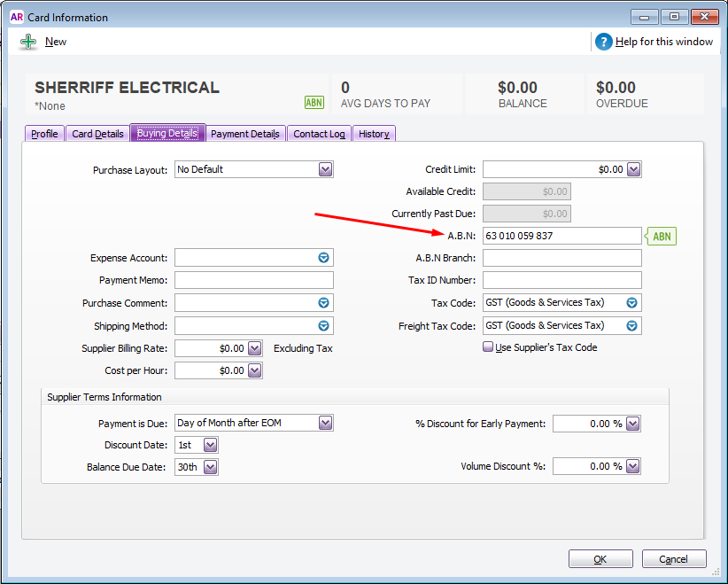Expand the Purchase Layout dropdown
Screen dimensions: 728x584
point(325,169)
